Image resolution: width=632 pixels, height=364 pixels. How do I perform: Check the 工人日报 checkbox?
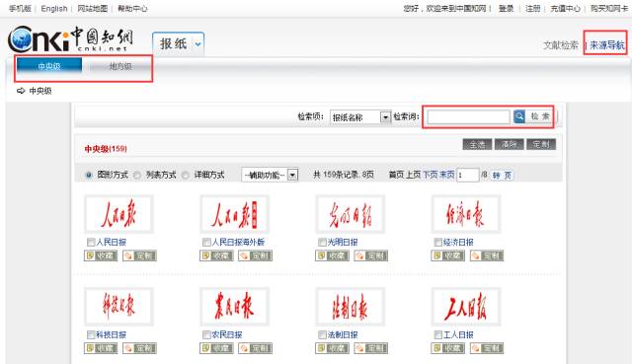[x=437, y=334]
